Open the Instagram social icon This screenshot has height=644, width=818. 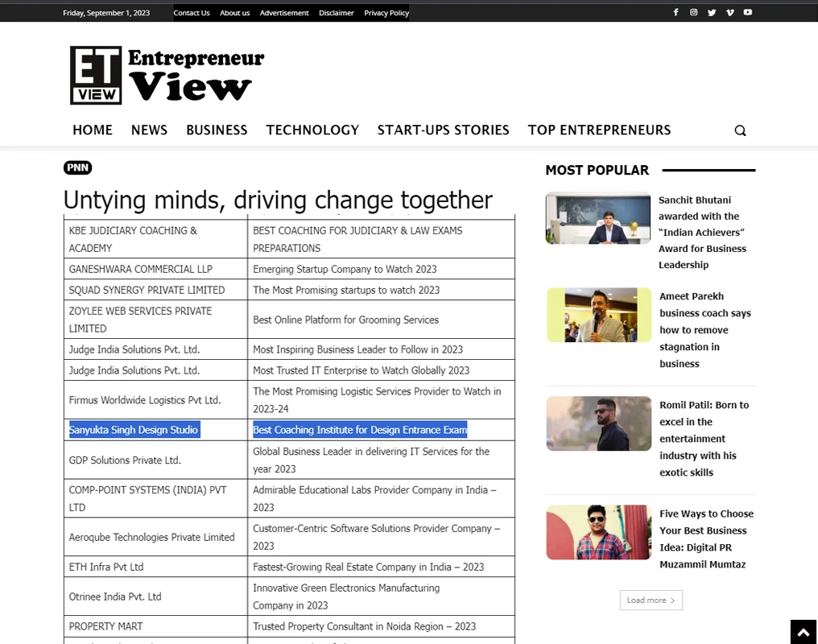click(x=693, y=12)
